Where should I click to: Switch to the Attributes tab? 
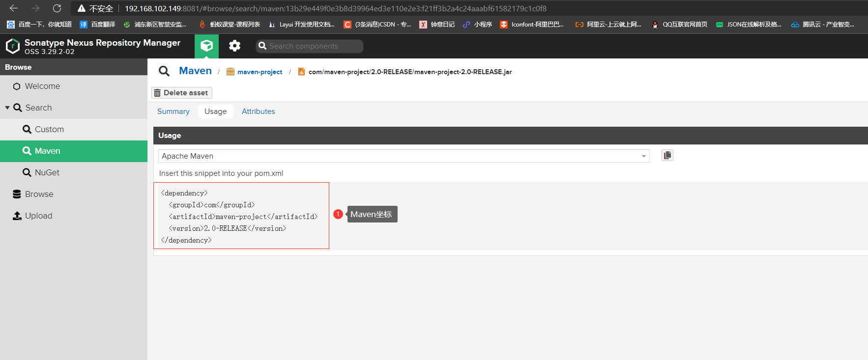[x=259, y=111]
